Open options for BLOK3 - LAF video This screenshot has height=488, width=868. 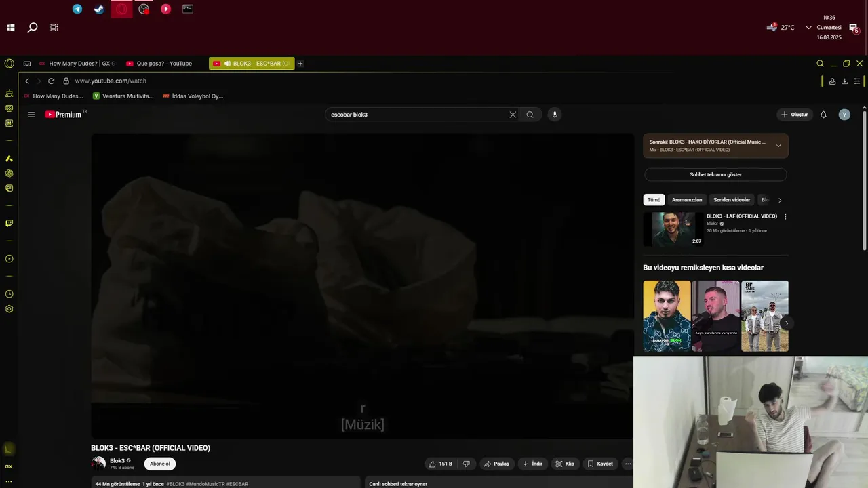(x=785, y=217)
